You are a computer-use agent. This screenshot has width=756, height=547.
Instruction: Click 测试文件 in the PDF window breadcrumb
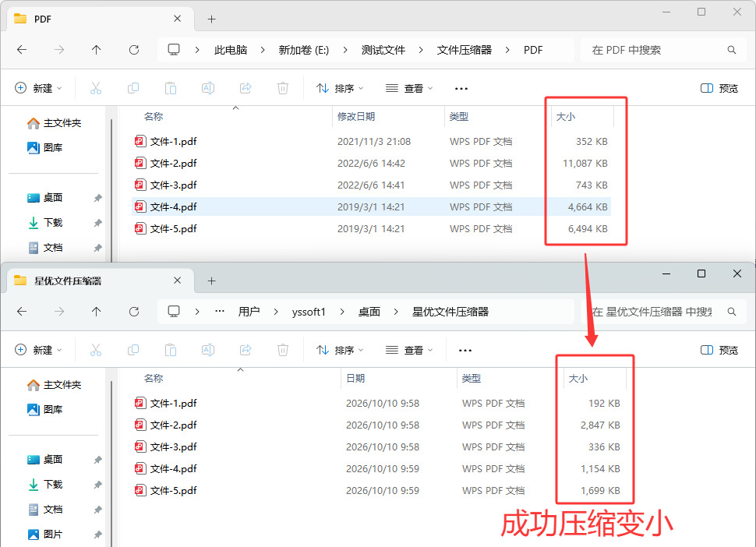tap(383, 50)
